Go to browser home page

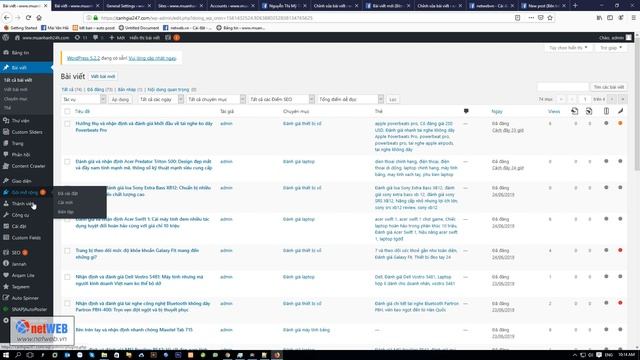pos(39,18)
